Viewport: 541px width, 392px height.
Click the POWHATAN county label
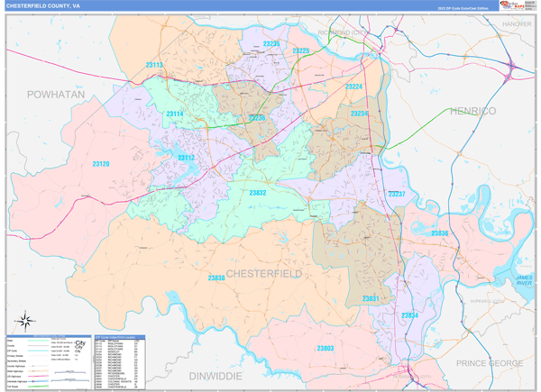tap(54, 95)
